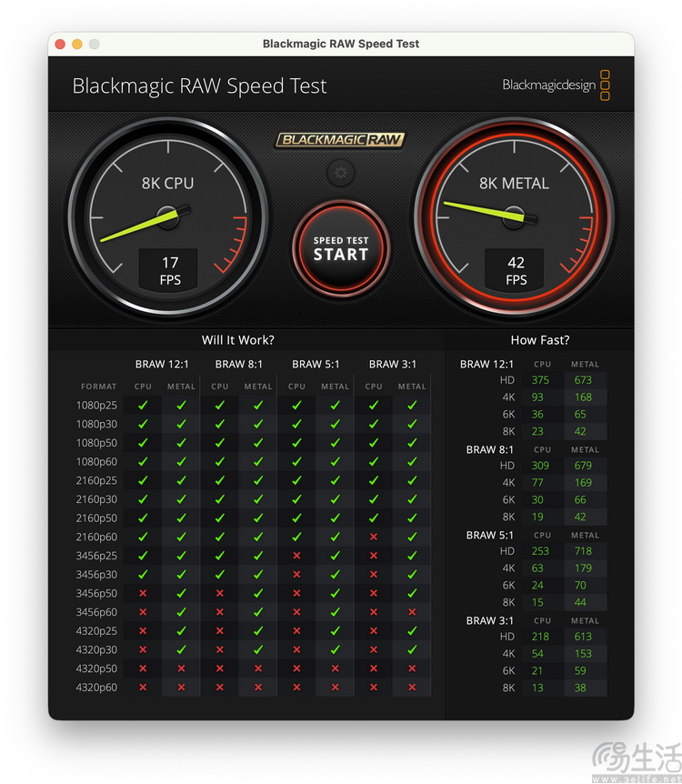Click the 1080p25 format row label
Image resolution: width=682 pixels, height=784 pixels.
point(96,406)
